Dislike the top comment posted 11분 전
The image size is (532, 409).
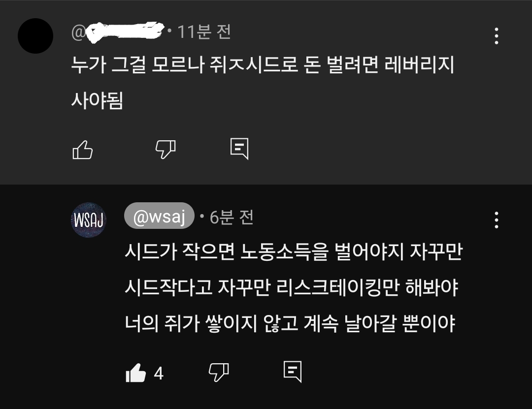(165, 150)
